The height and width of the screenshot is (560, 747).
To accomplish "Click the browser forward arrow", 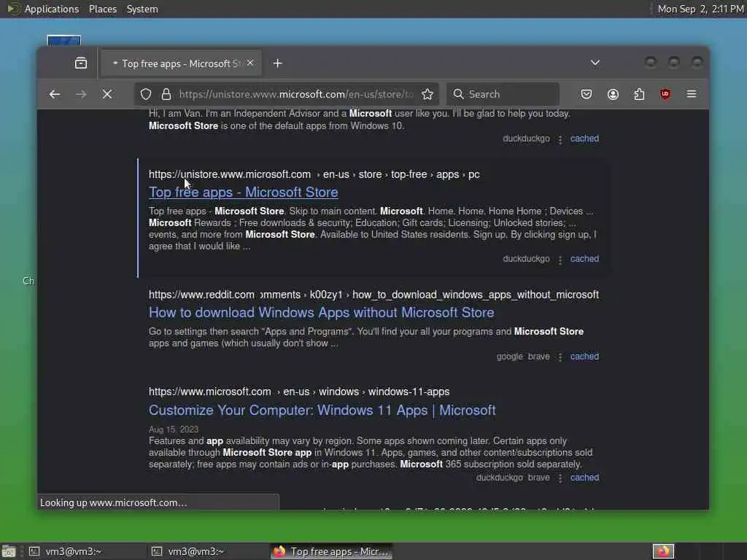I will [81, 94].
